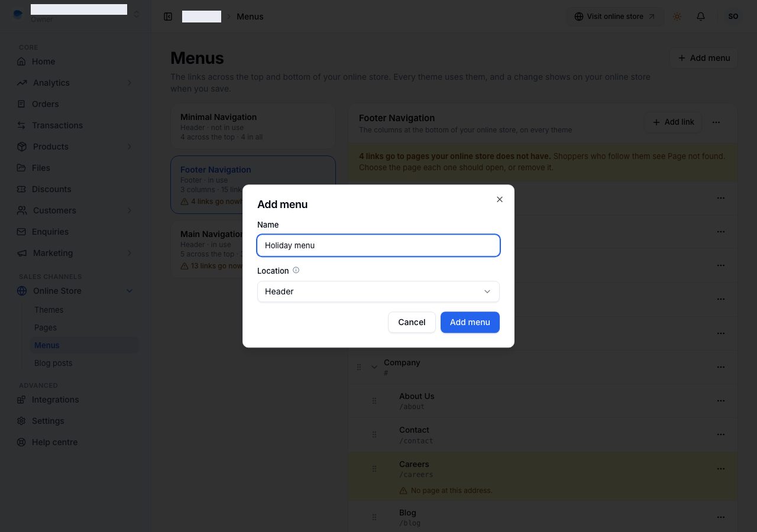The height and width of the screenshot is (532, 757).
Task: Select the Minimal Navigation menu card
Action: click(253, 126)
